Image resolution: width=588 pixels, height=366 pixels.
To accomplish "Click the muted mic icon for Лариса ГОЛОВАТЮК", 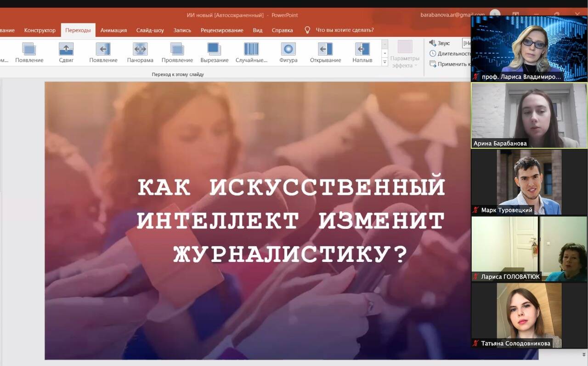I will [x=476, y=277].
